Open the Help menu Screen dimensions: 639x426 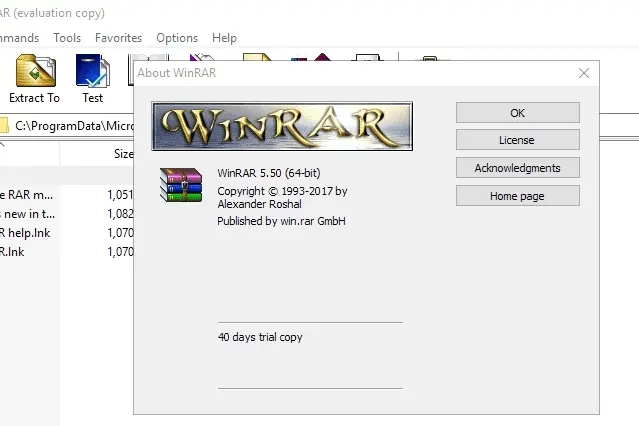pyautogui.click(x=224, y=38)
